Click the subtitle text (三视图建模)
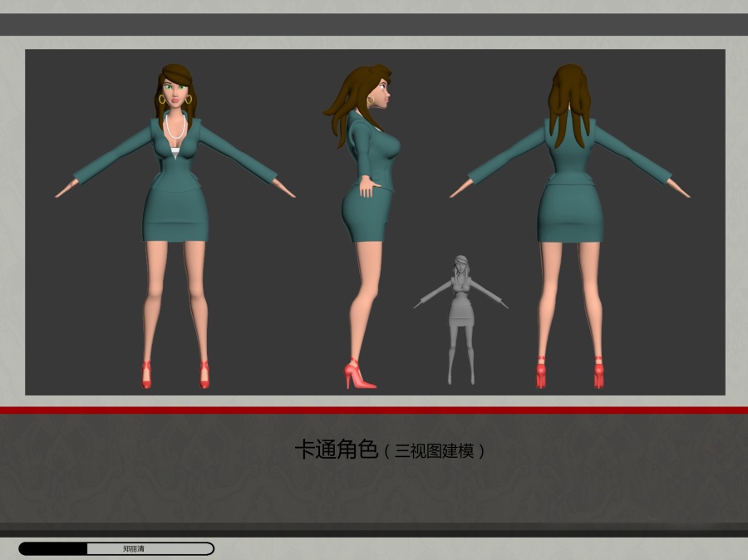Image resolution: width=748 pixels, height=560 pixels. [434, 451]
